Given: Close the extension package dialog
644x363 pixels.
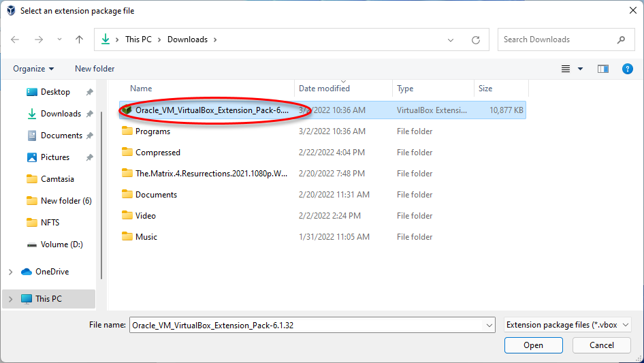Looking at the screenshot, I should [633, 11].
